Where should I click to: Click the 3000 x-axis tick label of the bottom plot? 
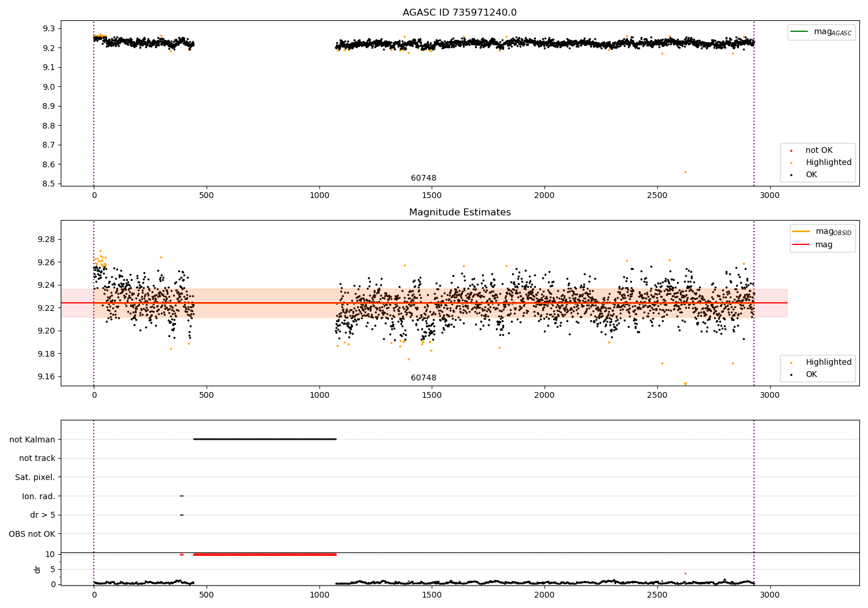(x=770, y=595)
